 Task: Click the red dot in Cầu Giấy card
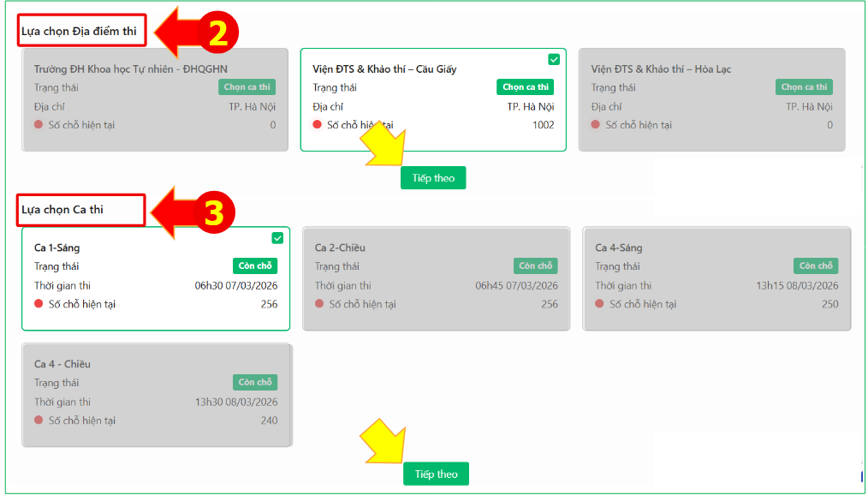(x=317, y=125)
